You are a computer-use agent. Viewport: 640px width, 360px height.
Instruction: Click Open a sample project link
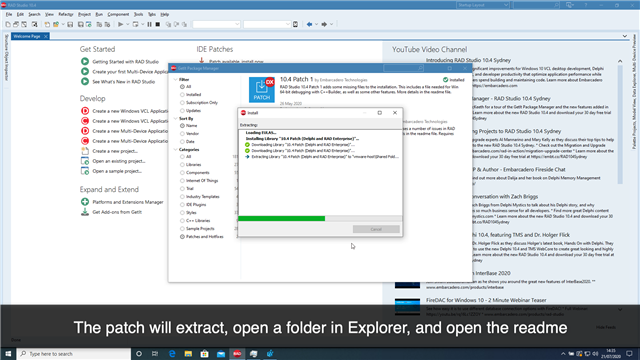coord(117,171)
